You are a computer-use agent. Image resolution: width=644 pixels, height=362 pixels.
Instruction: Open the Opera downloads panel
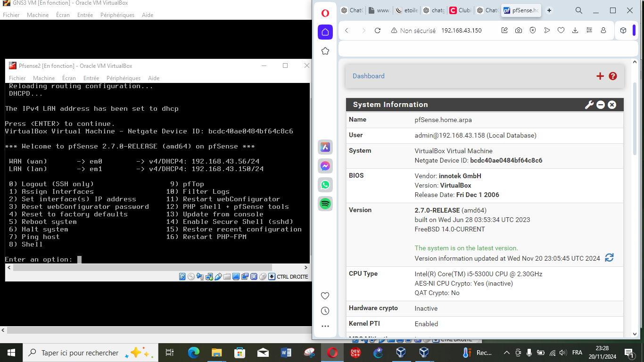pos(575,30)
